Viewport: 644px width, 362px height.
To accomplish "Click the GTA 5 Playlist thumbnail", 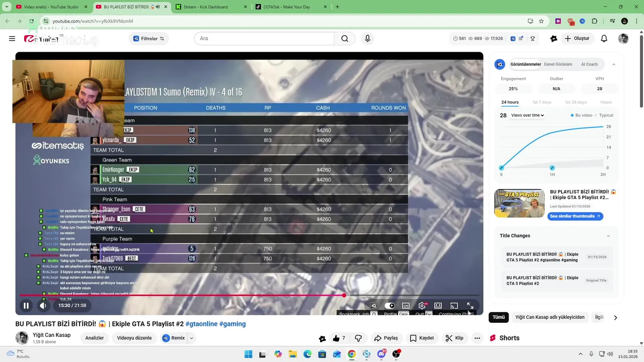I will tap(520, 203).
